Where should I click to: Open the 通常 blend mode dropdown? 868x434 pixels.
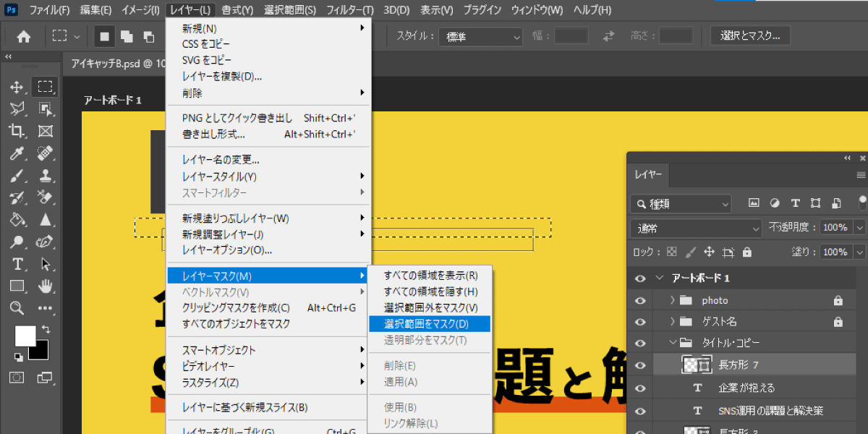point(696,228)
